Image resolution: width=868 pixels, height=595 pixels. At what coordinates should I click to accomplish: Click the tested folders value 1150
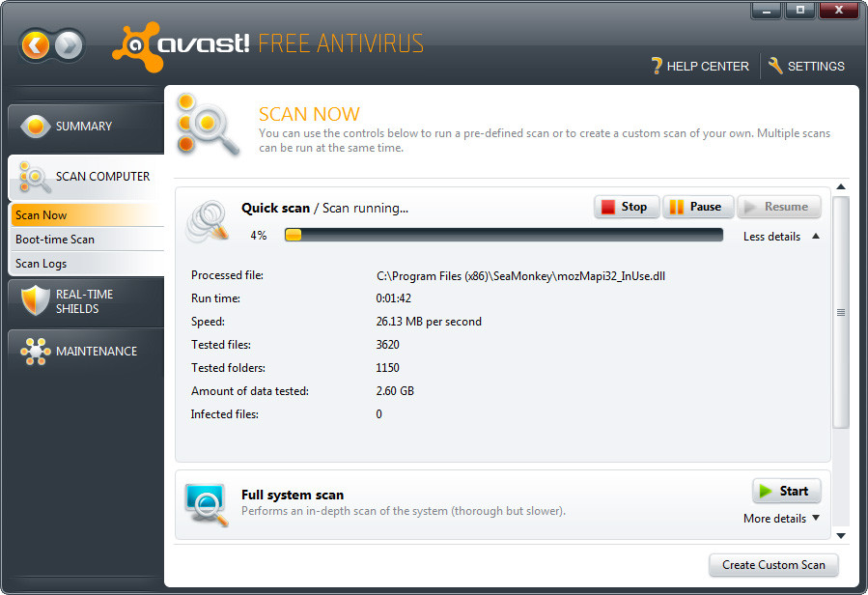388,368
